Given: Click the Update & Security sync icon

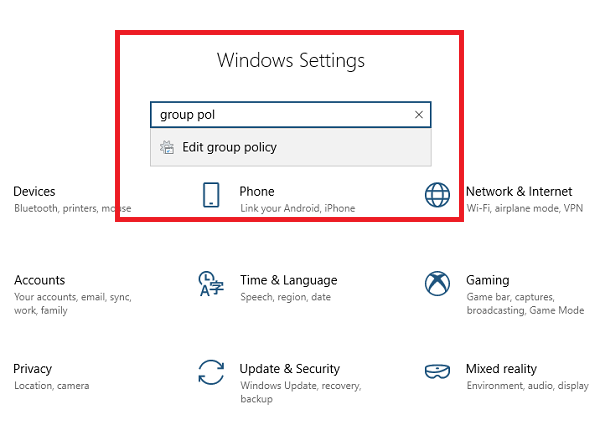Looking at the screenshot, I should [211, 373].
